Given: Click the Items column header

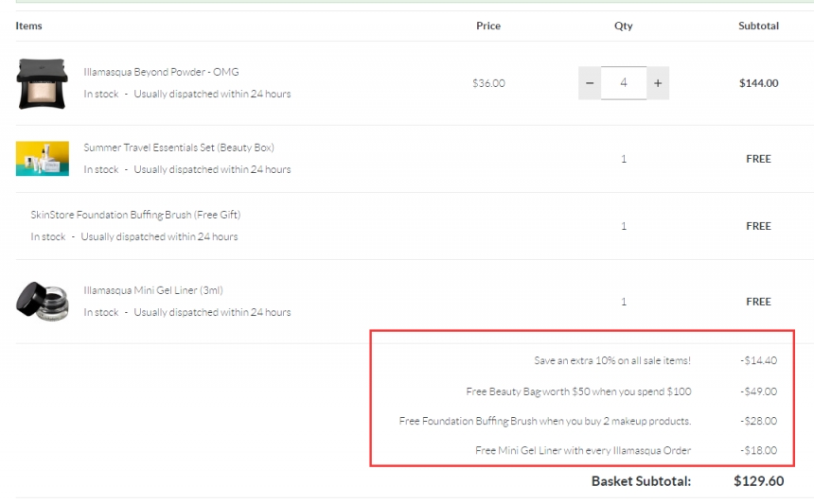Looking at the screenshot, I should (28, 26).
